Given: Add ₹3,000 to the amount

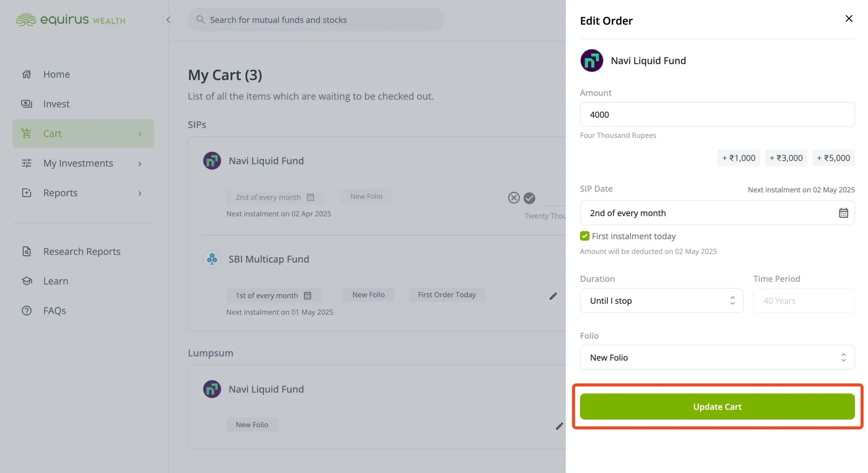Looking at the screenshot, I should [x=786, y=158].
